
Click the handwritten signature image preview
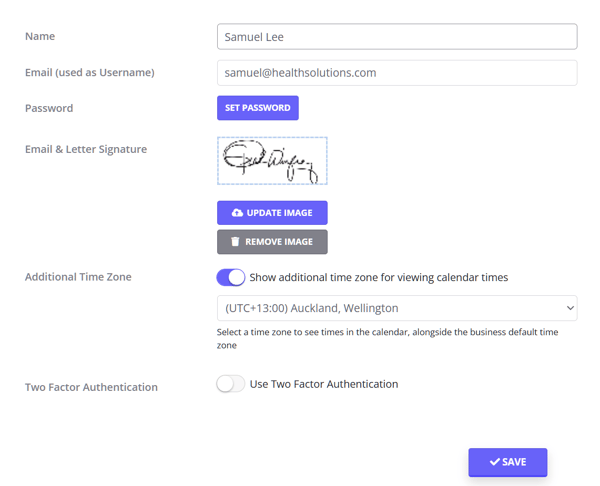tap(272, 161)
